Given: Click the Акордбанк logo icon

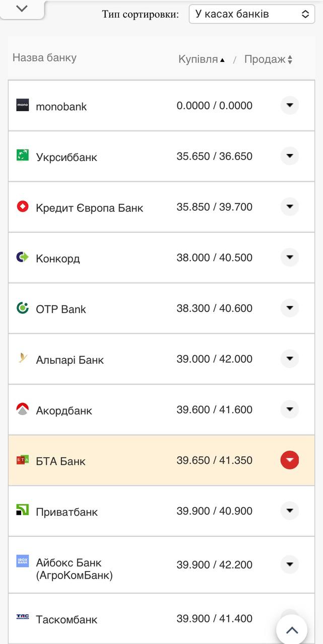Looking at the screenshot, I should (x=22, y=410).
